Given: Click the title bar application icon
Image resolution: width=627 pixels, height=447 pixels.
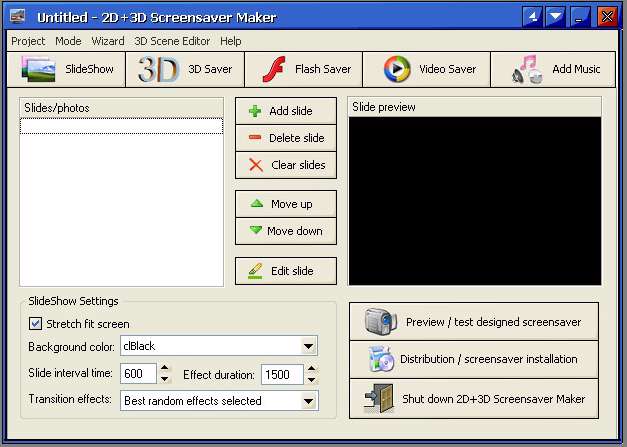Looking at the screenshot, I should click(x=17, y=16).
